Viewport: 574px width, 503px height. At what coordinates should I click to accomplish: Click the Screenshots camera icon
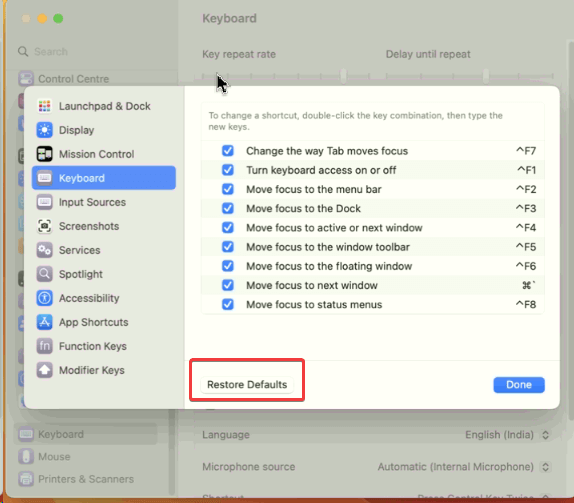click(x=45, y=226)
